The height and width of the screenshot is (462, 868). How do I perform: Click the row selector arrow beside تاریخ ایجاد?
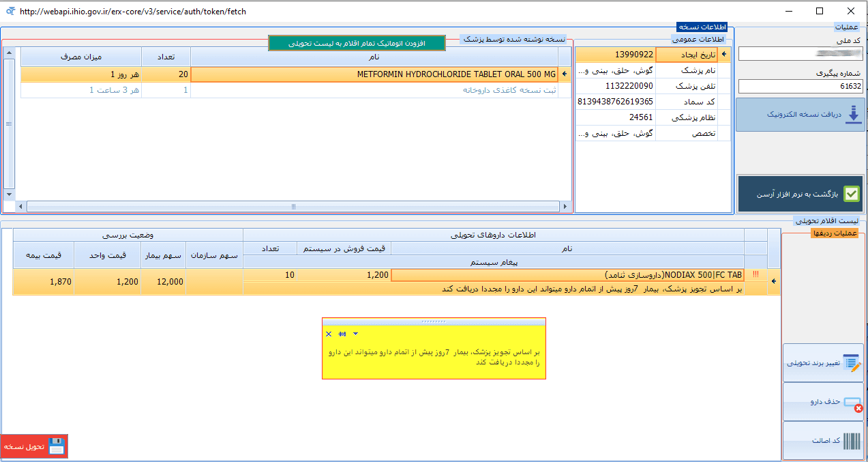724,55
